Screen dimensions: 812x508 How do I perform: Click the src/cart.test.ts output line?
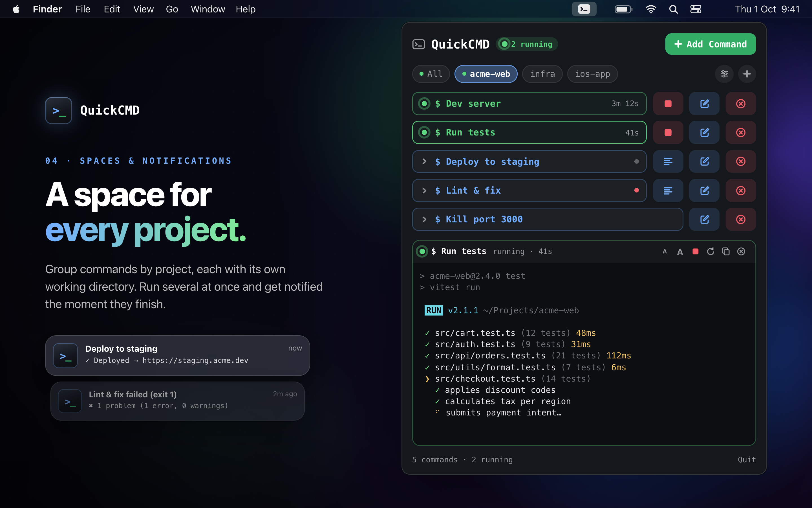pos(510,333)
